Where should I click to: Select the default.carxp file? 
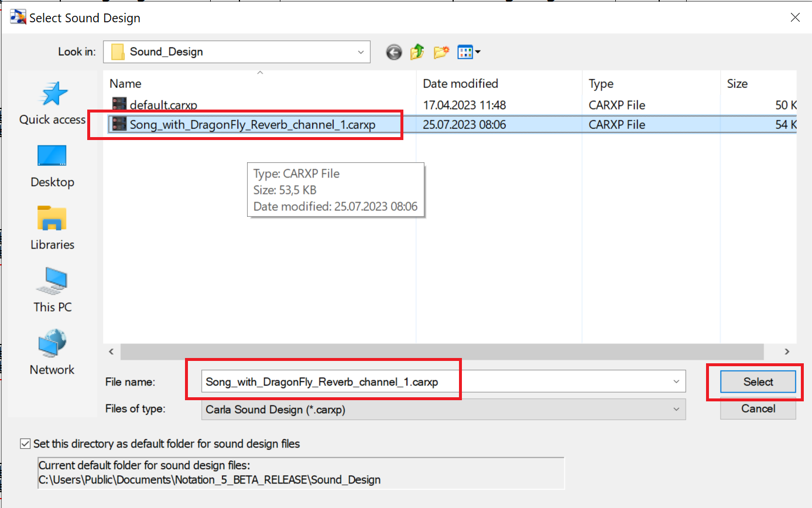point(163,105)
